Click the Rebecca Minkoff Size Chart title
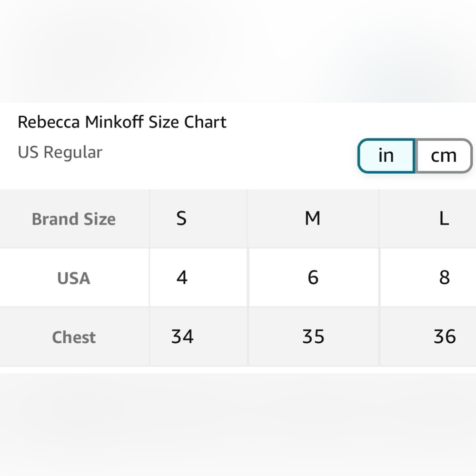The image size is (476, 476). point(122,122)
